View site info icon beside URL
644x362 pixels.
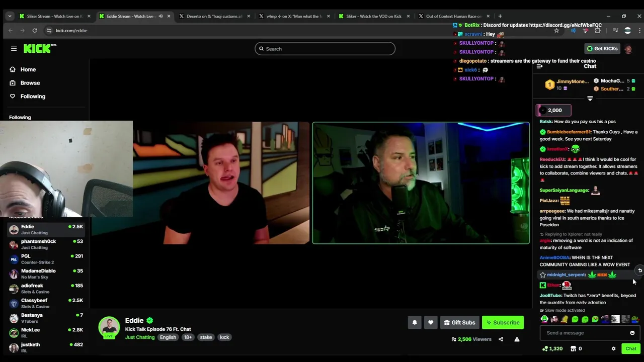click(49, 31)
